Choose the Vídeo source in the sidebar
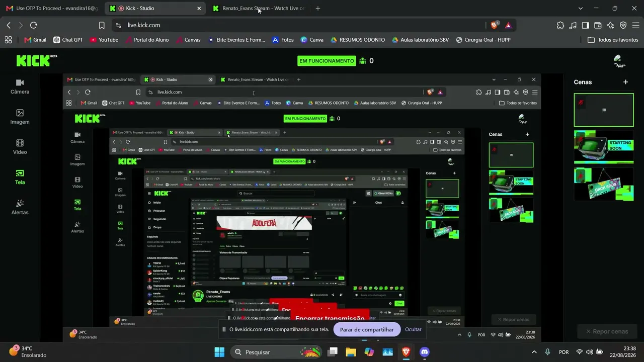The height and width of the screenshot is (362, 644). coord(20,147)
